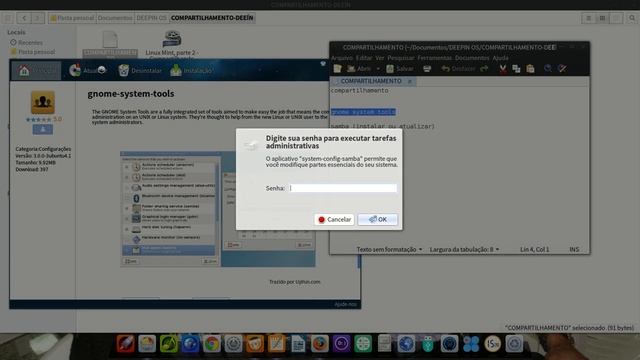Open Ajuda menu in text editor

click(500, 58)
